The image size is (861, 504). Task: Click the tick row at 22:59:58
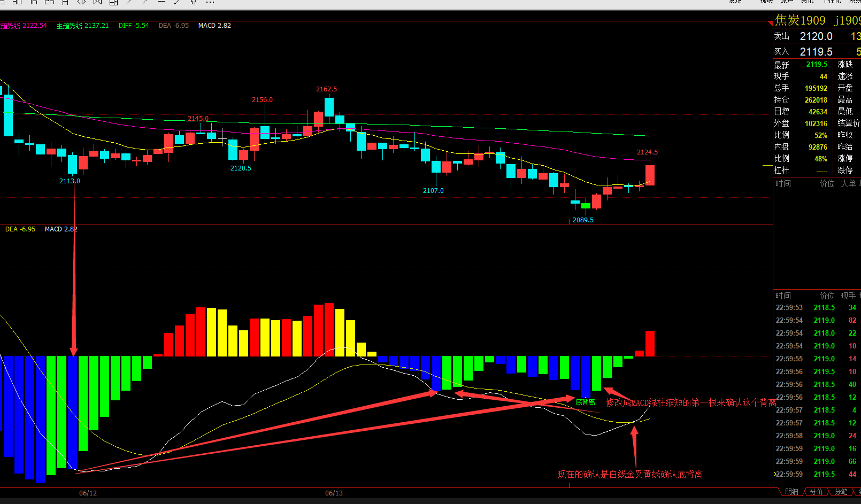click(817, 436)
